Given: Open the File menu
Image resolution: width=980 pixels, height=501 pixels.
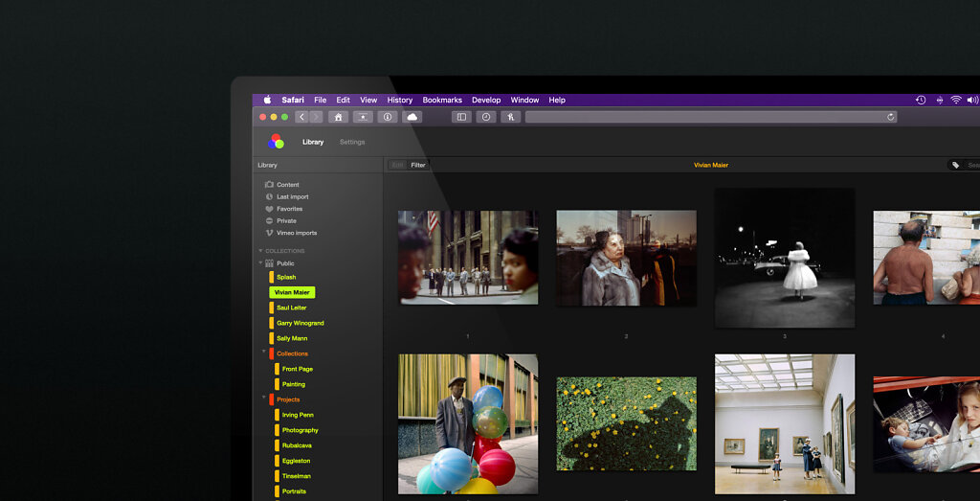Looking at the screenshot, I should 320,100.
